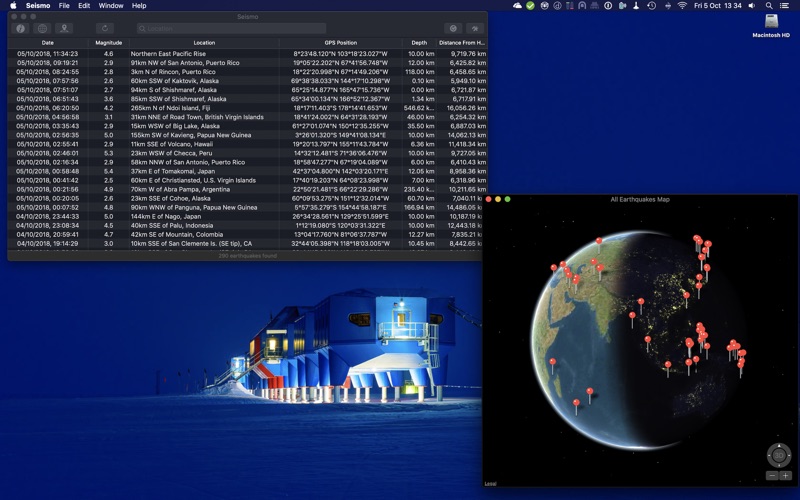Select the 37km E of Tomakomai, Japan row

click(247, 171)
